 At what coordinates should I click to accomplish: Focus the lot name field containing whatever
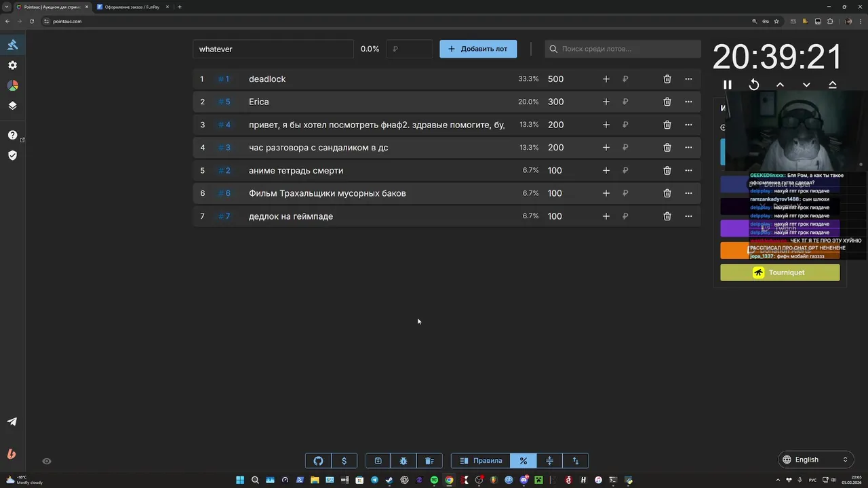[x=273, y=49]
